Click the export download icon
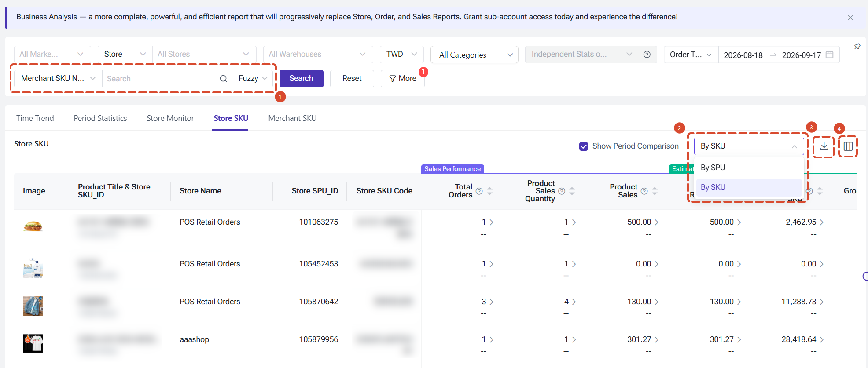 tap(824, 146)
